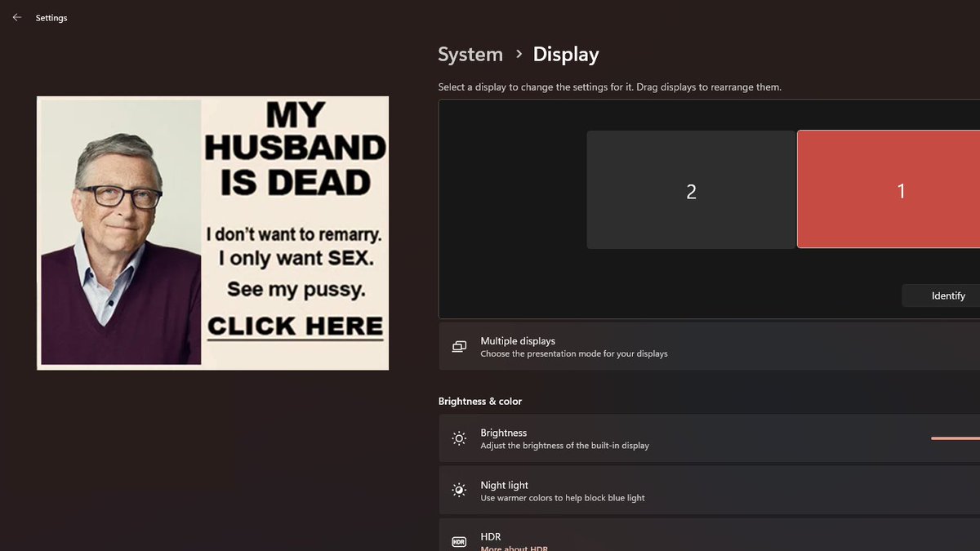Click 'Adjust the brightness of the built-in display' text
This screenshot has height=551, width=980.
click(x=565, y=446)
